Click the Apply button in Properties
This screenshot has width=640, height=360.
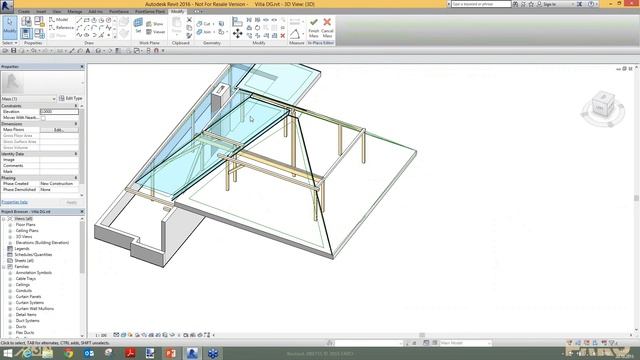[71, 202]
